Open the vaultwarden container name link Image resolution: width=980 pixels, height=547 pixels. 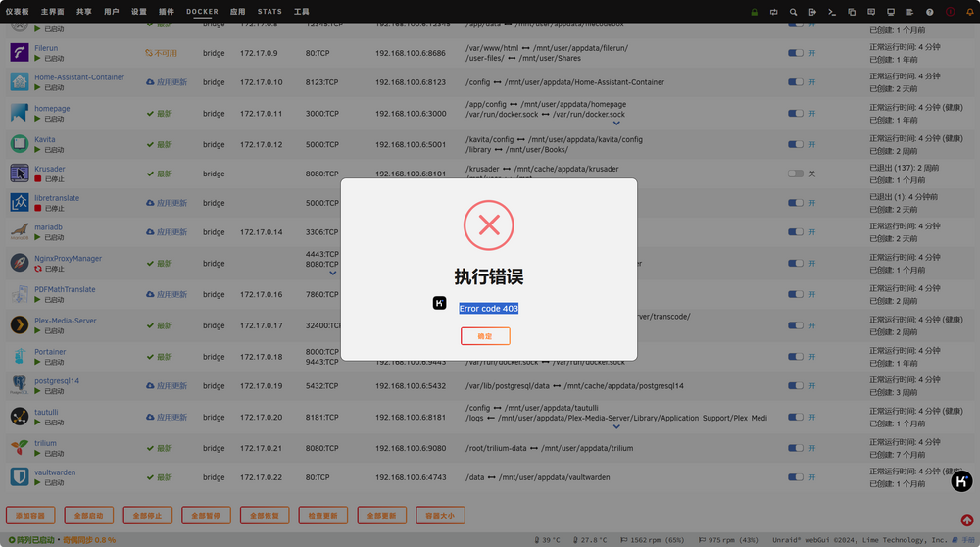pos(55,472)
